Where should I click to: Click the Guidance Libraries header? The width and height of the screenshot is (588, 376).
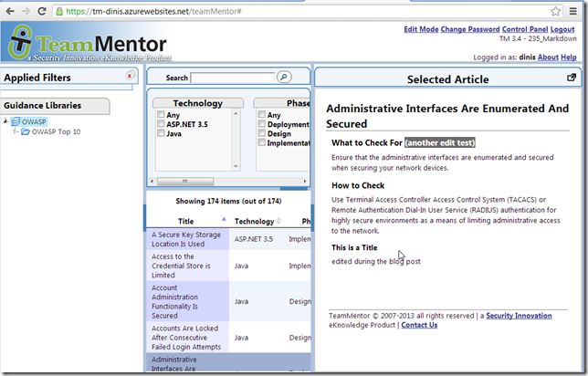(55, 106)
